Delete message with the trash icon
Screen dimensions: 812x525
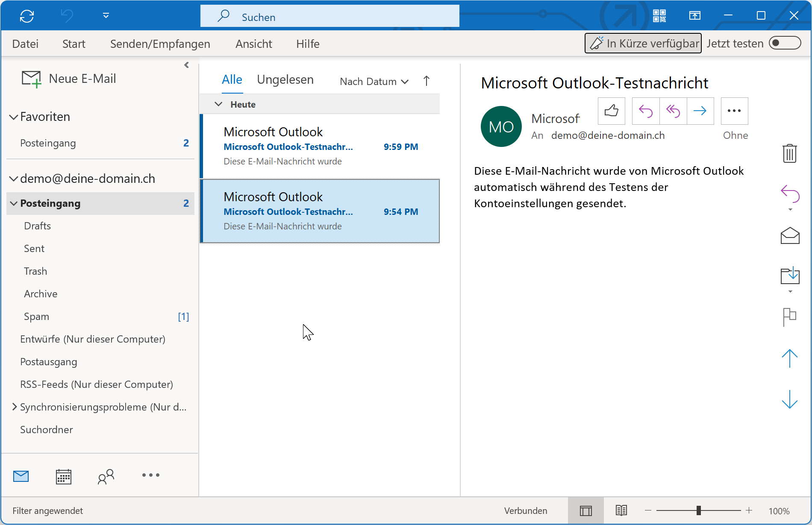click(790, 153)
